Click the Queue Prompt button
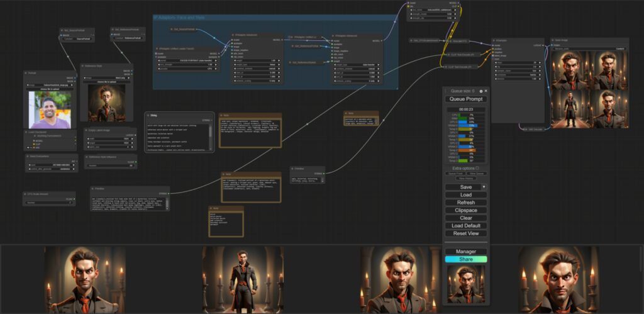This screenshot has height=314, width=644. coord(465,99)
